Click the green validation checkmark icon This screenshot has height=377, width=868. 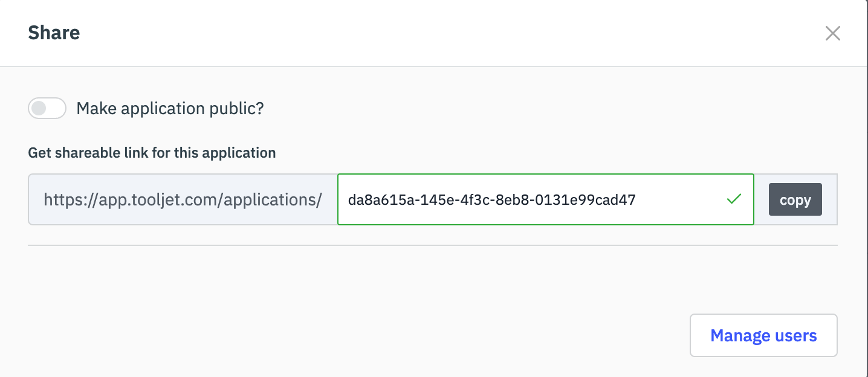734,199
